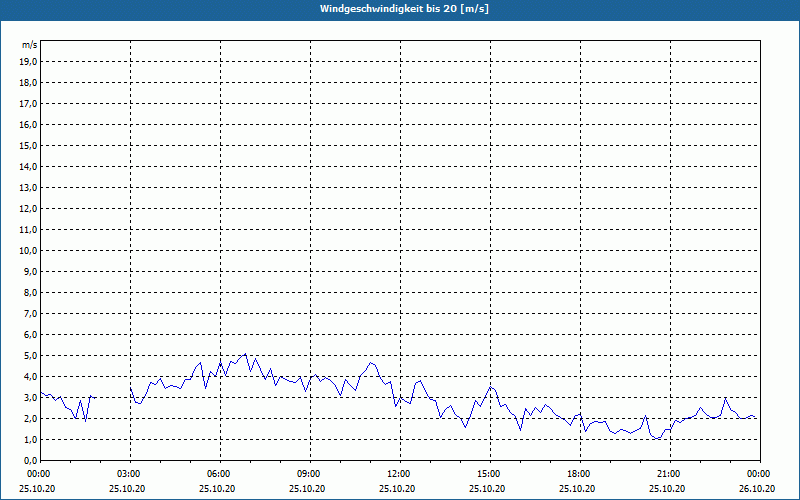Click the 14,0 y-axis label
The height and width of the screenshot is (500, 800).
[x=28, y=166]
